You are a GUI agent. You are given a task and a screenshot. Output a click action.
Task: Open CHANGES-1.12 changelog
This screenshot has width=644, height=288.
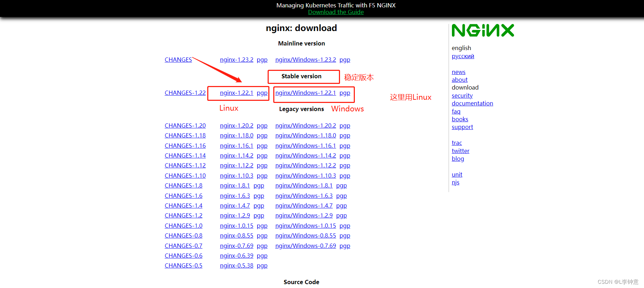pyautogui.click(x=185, y=165)
